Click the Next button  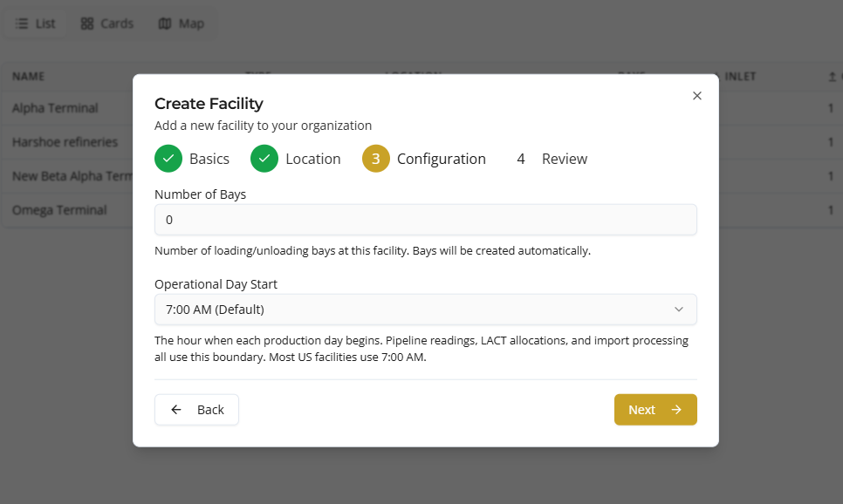tap(655, 410)
